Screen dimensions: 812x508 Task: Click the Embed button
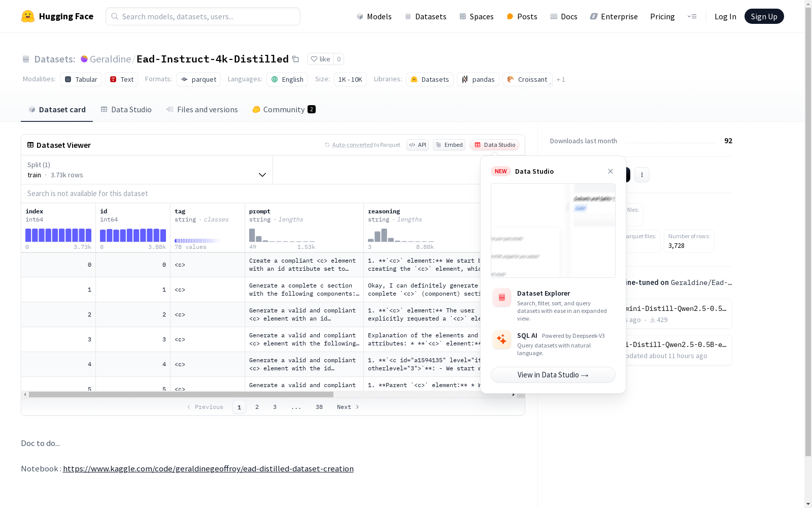(x=449, y=145)
